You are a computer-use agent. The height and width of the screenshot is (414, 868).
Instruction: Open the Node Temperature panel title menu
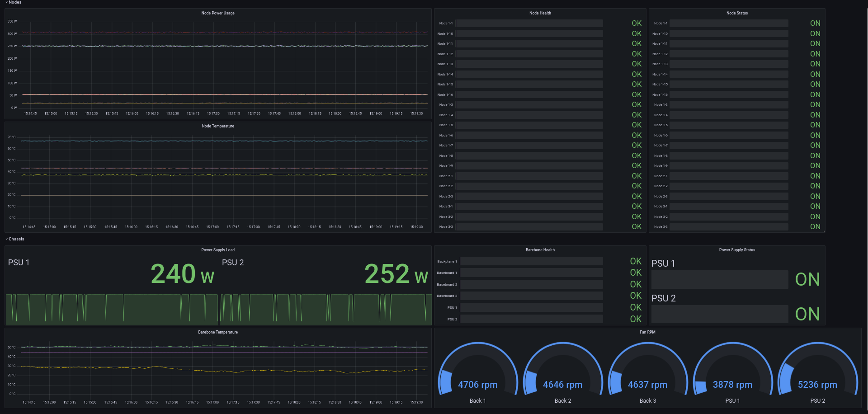[x=217, y=126]
